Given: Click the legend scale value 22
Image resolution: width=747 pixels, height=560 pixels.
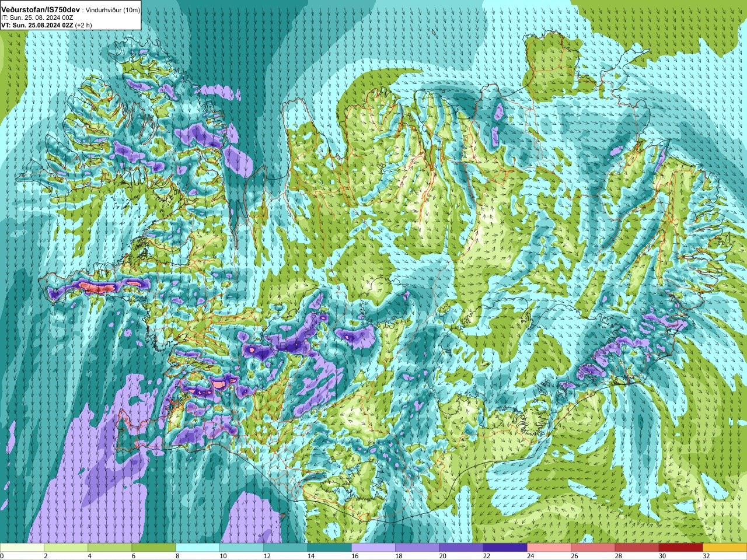Looking at the screenshot, I should pyautogui.click(x=487, y=556).
